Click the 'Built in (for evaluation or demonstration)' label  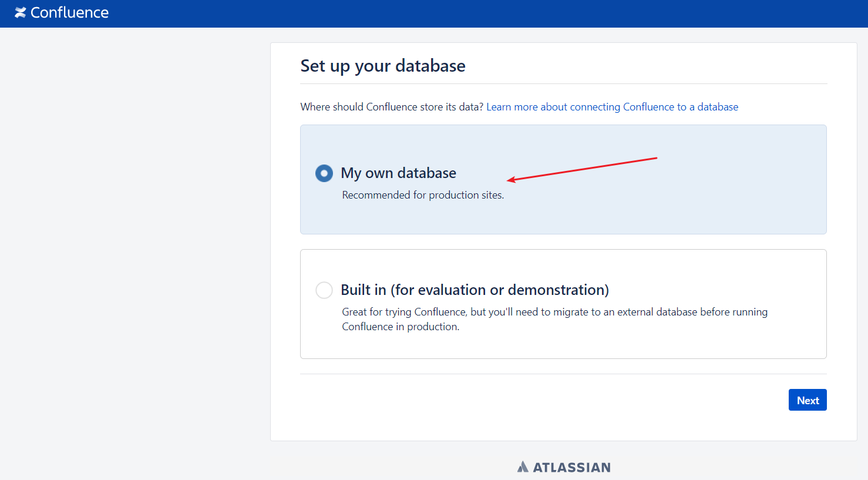coord(475,290)
